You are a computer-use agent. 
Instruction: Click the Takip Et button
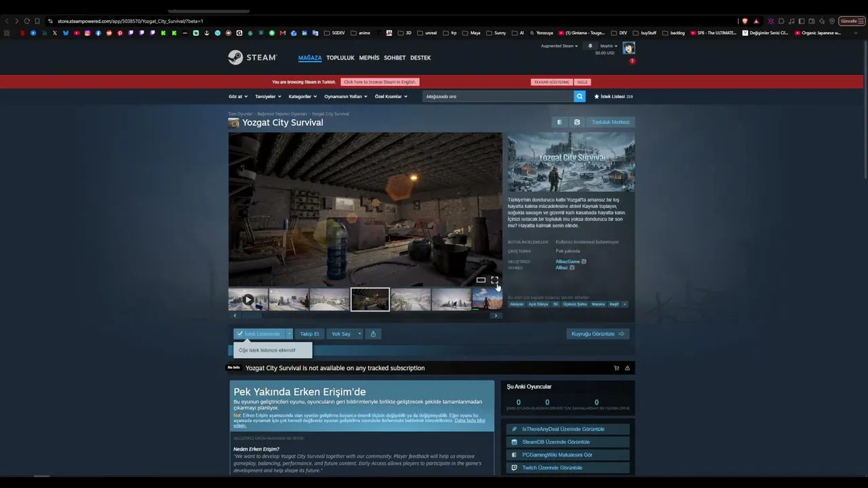(309, 333)
